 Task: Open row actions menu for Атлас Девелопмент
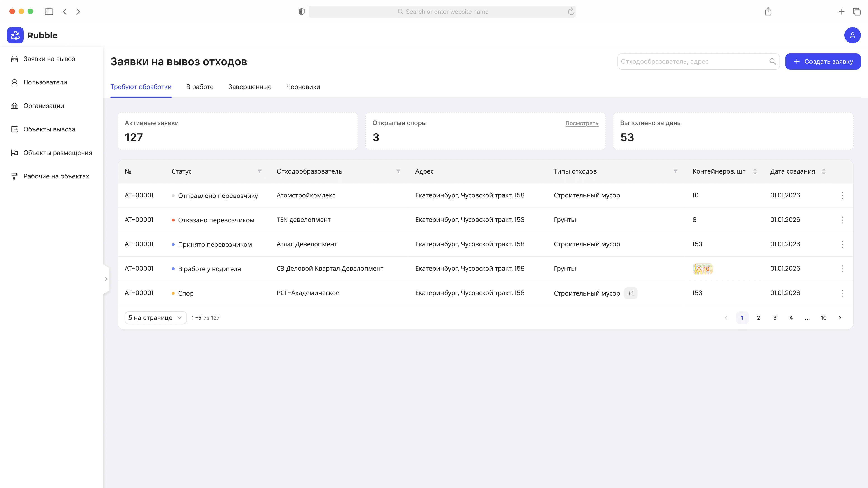842,244
